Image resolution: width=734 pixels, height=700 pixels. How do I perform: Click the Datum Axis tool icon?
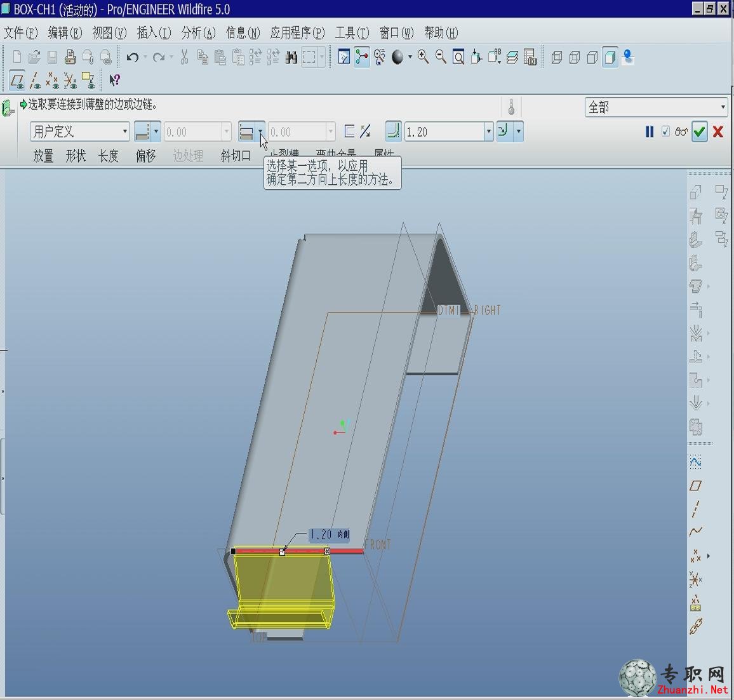pyautogui.click(x=696, y=509)
